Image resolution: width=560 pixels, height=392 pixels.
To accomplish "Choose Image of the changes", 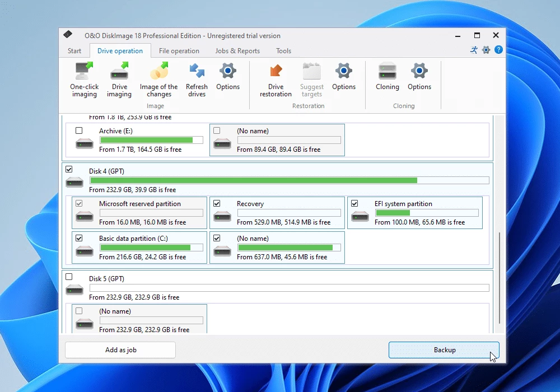I will point(158,80).
